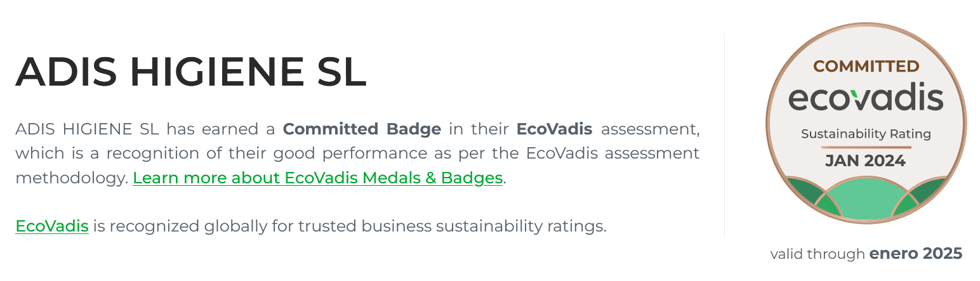Click the 'assessment methodology' paragraph text
Screen dimensions: 980x281
click(70, 178)
